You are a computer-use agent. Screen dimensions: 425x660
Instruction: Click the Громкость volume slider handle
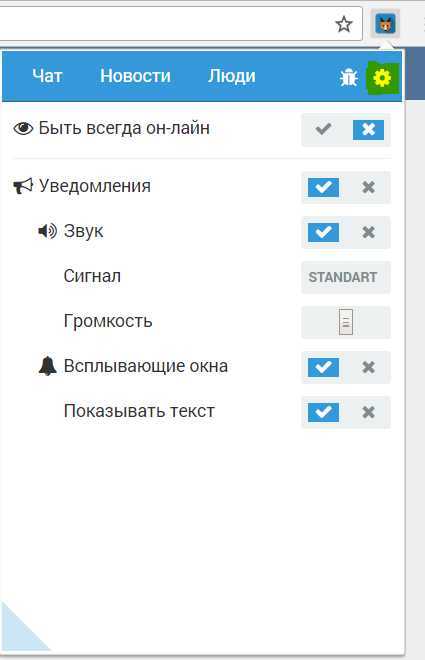pyautogui.click(x=346, y=322)
